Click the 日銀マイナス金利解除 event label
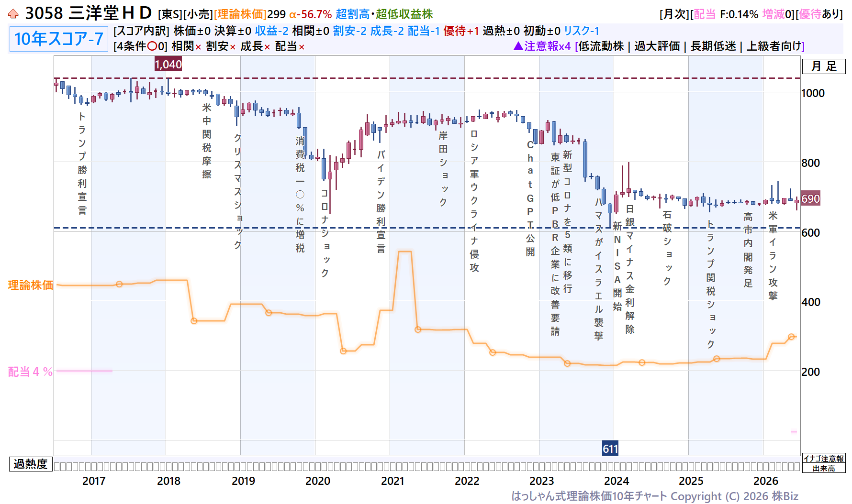The width and height of the screenshot is (852, 504). [630, 269]
